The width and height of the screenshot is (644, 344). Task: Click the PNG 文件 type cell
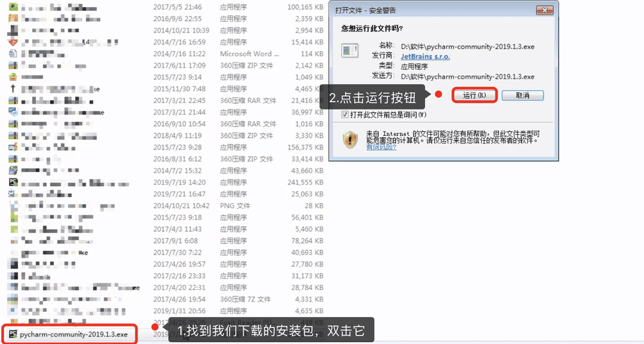click(235, 205)
